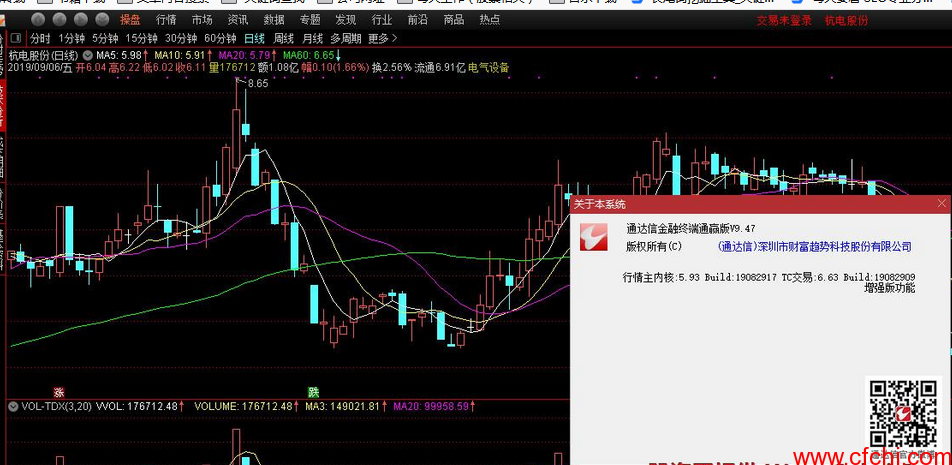Open the 前沿 menu
Viewport: 952px width, 465px height.
point(417,19)
